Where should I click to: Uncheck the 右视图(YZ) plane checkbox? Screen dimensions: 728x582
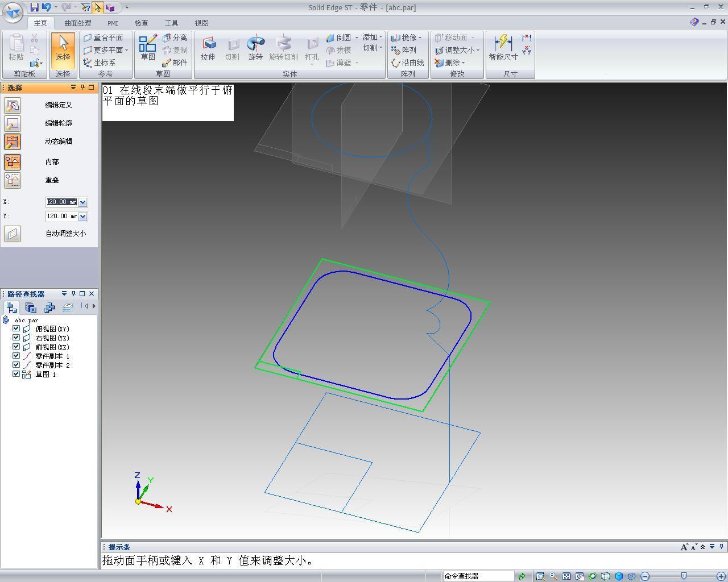coord(16,338)
